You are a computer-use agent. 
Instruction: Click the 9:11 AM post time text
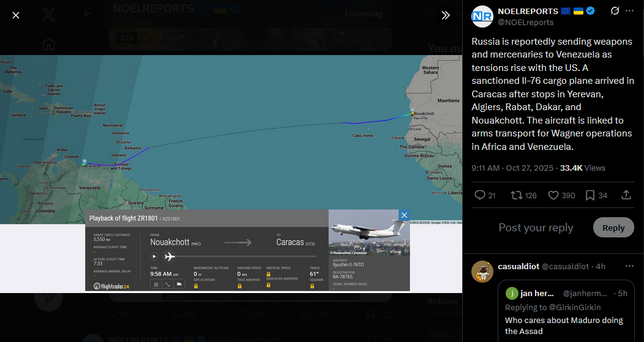click(485, 168)
